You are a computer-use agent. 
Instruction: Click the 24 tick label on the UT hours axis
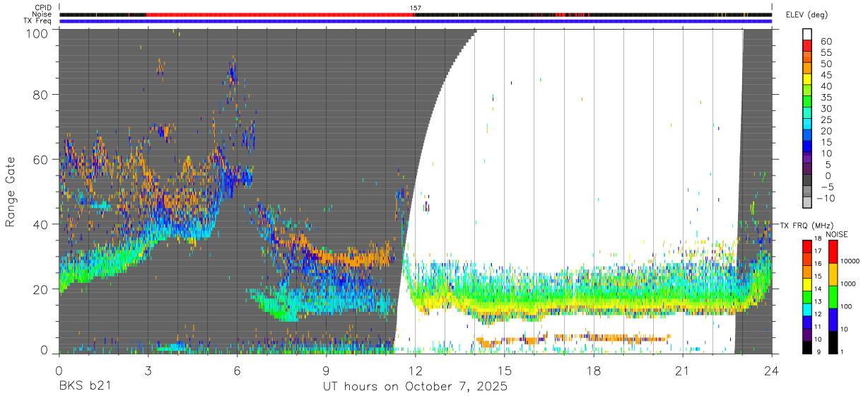tap(771, 370)
